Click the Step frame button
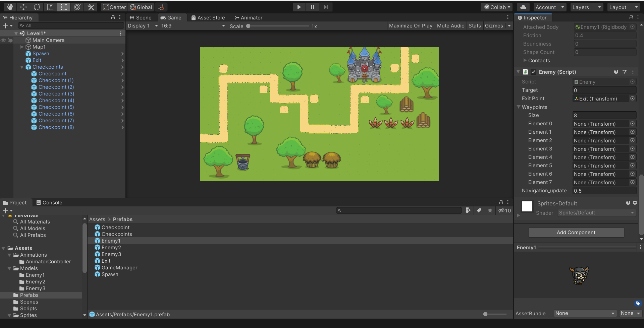 coord(326,7)
